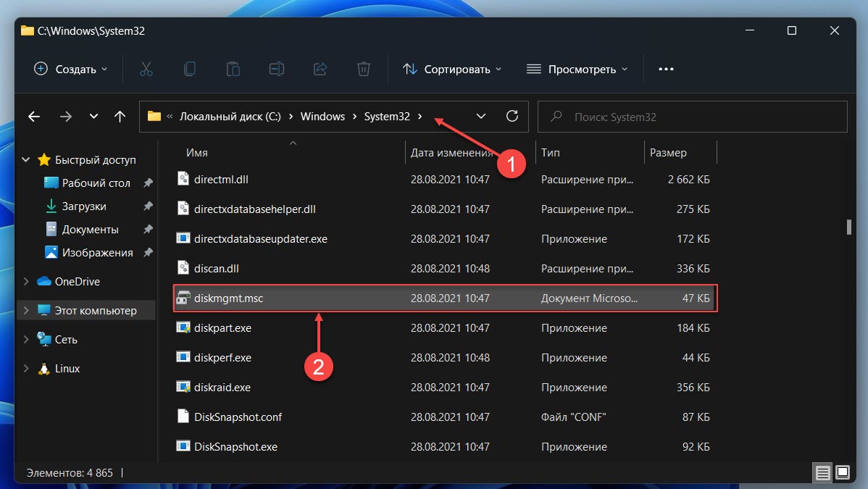Image resolution: width=868 pixels, height=489 pixels.
Task: Click the diskmgmt.msc file icon
Action: (183, 298)
